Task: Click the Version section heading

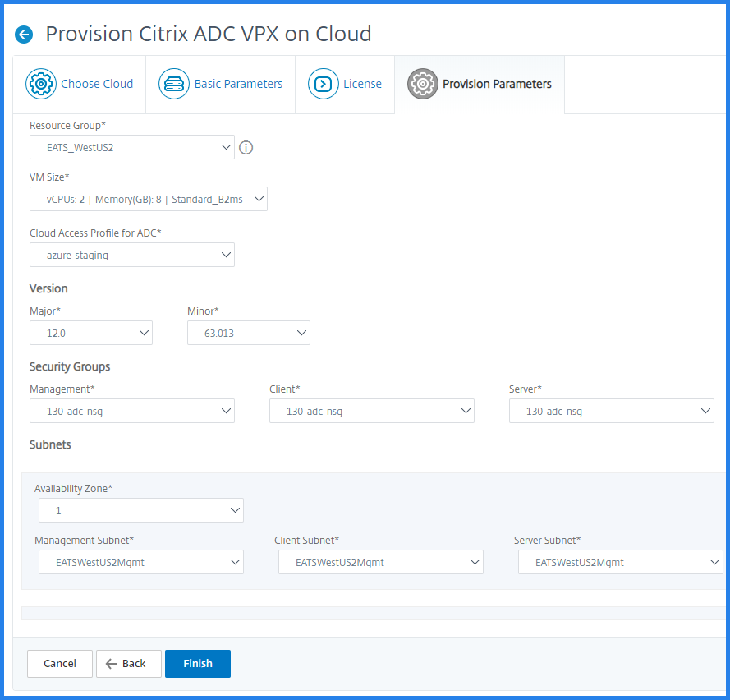Action: click(x=48, y=288)
